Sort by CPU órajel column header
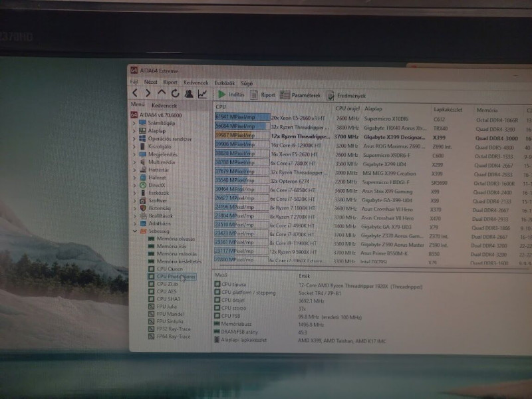 (x=347, y=108)
